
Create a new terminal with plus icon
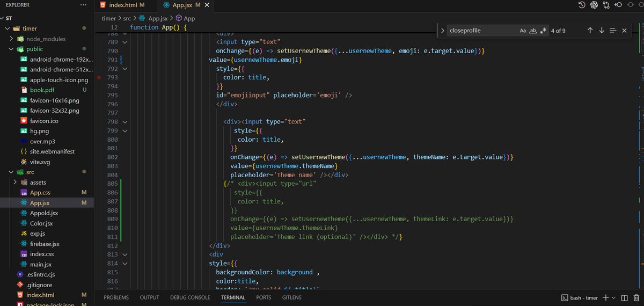pyautogui.click(x=605, y=297)
